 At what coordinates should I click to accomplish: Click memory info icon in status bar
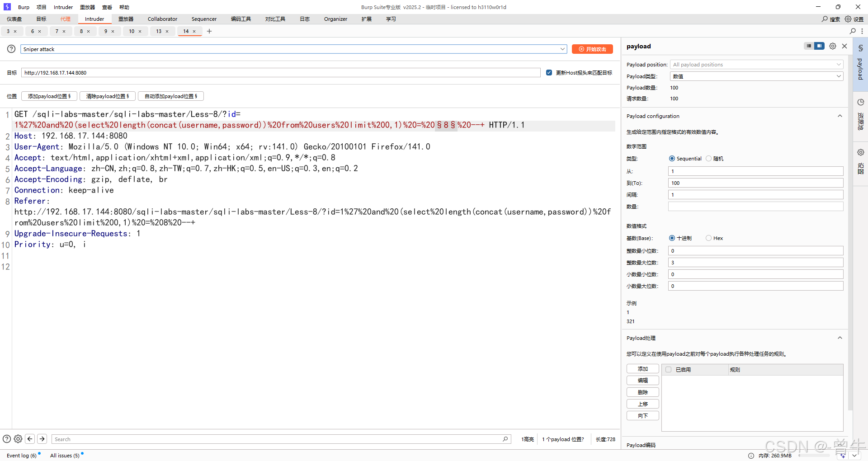coord(751,456)
